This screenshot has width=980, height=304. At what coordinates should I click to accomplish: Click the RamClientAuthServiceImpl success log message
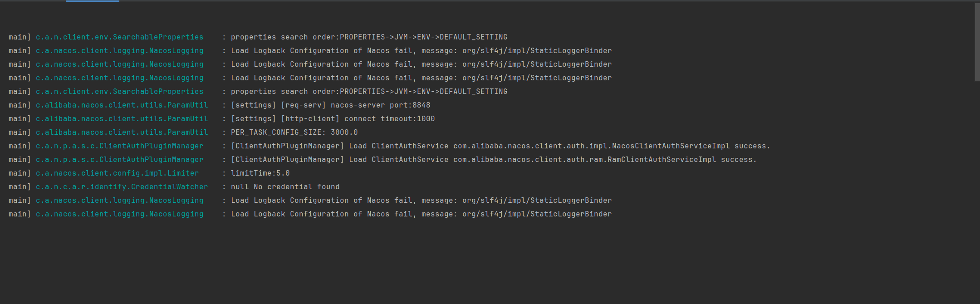point(494,160)
